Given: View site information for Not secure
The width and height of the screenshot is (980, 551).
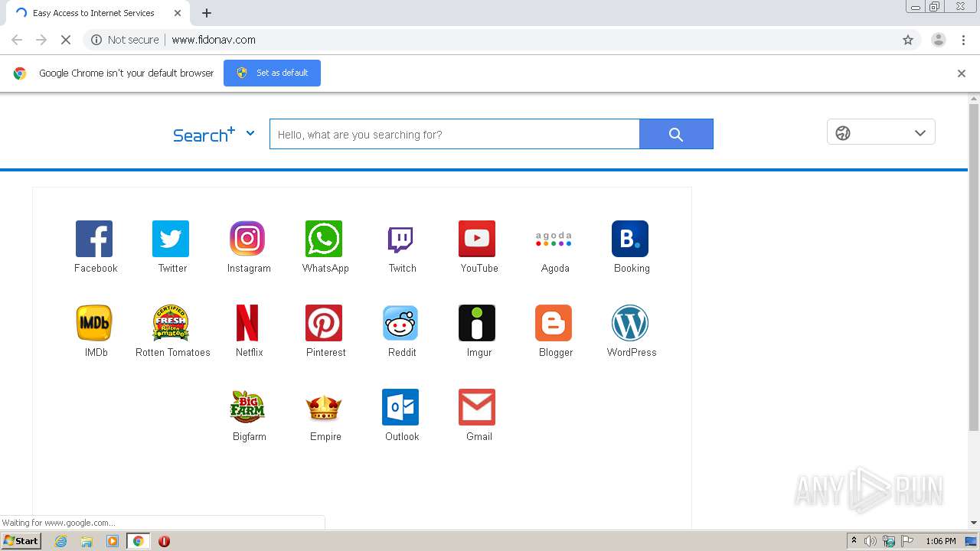Looking at the screenshot, I should click(x=125, y=40).
